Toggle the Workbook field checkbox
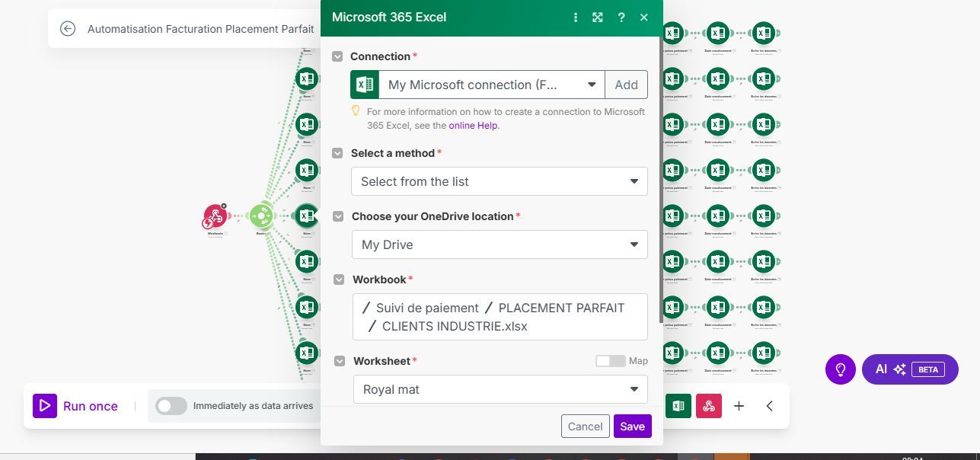Screen dimensions: 980x460 tap(339, 280)
